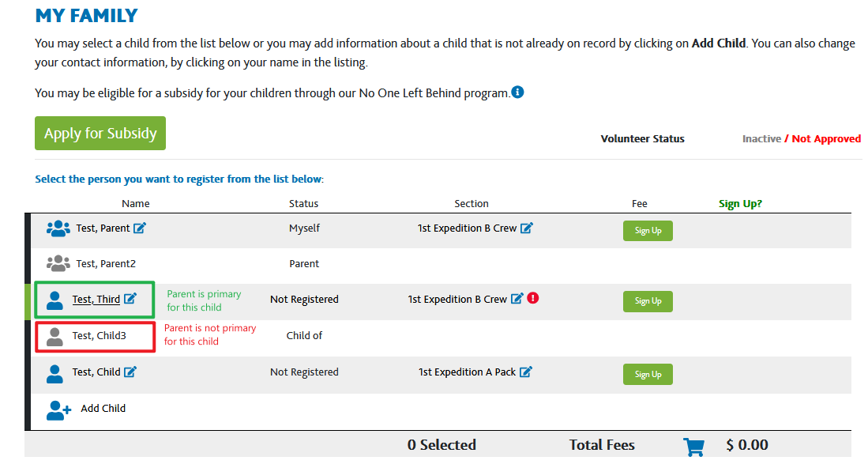Click the subsidy info icon
Image resolution: width=868 pixels, height=468 pixels.
[x=517, y=92]
